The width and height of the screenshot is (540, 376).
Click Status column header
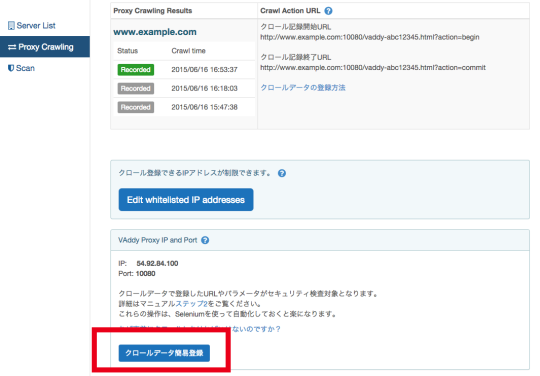pyautogui.click(x=127, y=51)
